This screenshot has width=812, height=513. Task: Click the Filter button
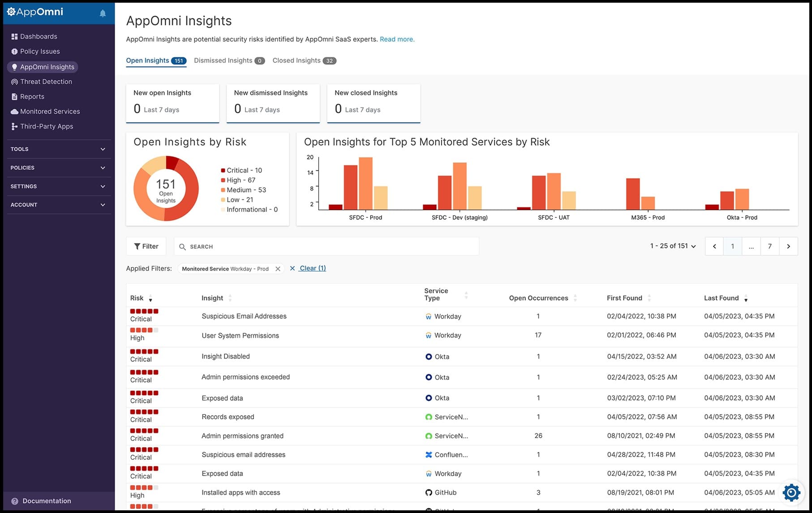tap(146, 246)
